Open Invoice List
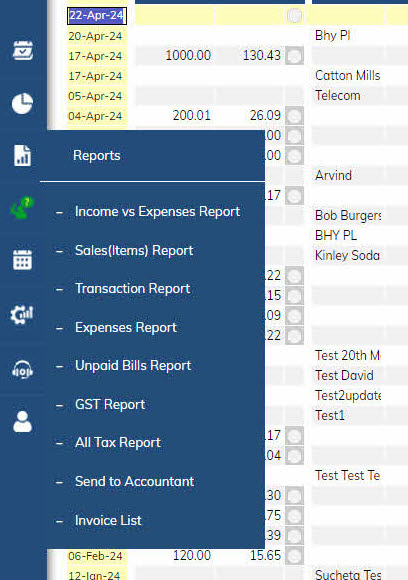The image size is (408, 580). point(108,521)
